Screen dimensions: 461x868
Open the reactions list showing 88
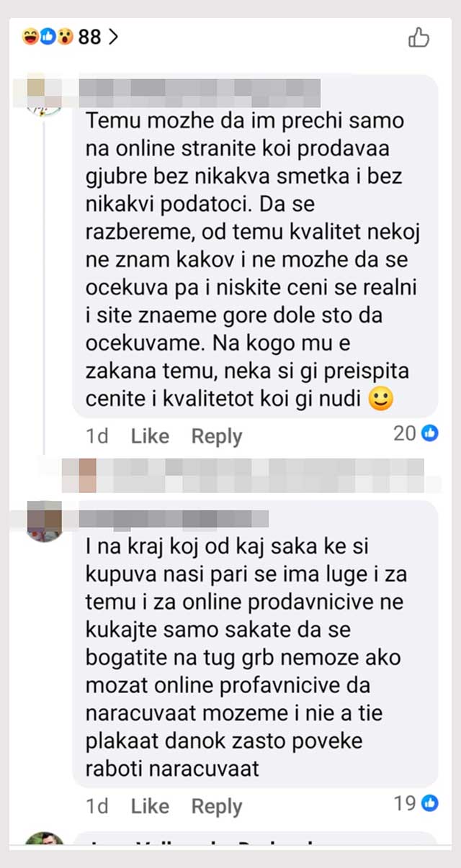point(70,36)
